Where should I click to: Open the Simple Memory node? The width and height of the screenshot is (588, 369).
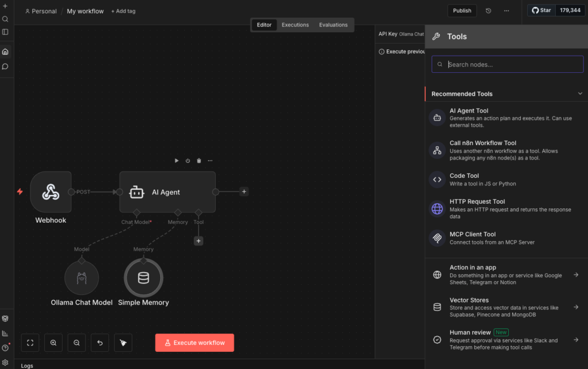pos(144,278)
